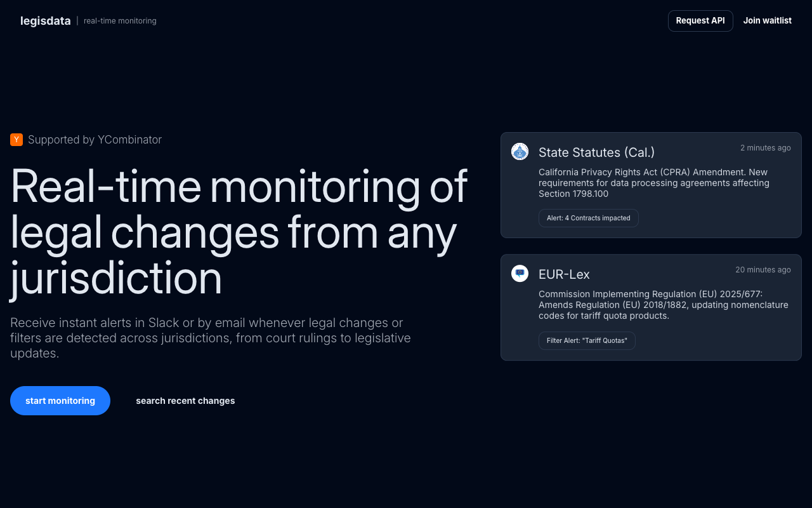This screenshot has height=508, width=812.
Task: Click search recent changes
Action: pos(185,401)
